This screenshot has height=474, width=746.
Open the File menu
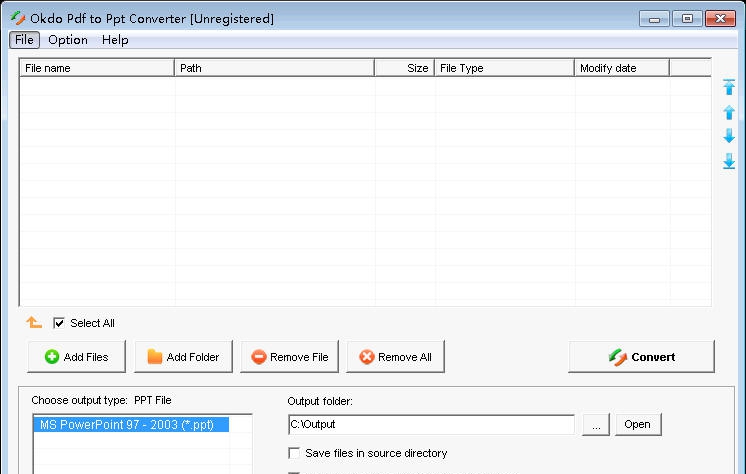[x=24, y=40]
